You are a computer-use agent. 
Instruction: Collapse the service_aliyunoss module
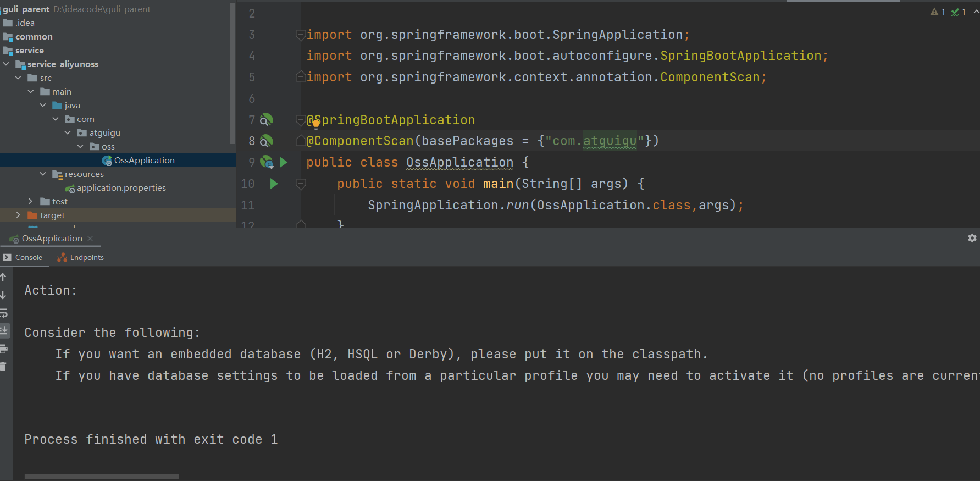[x=6, y=64]
